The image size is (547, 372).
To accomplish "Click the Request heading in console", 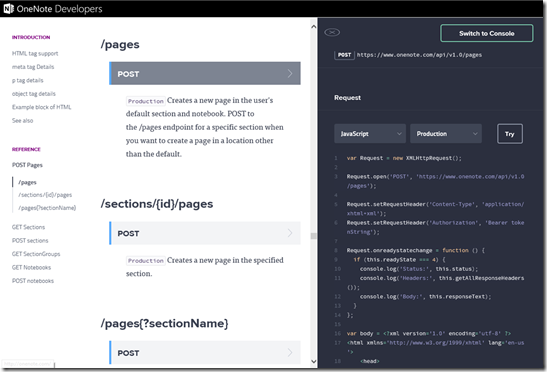I will (347, 98).
